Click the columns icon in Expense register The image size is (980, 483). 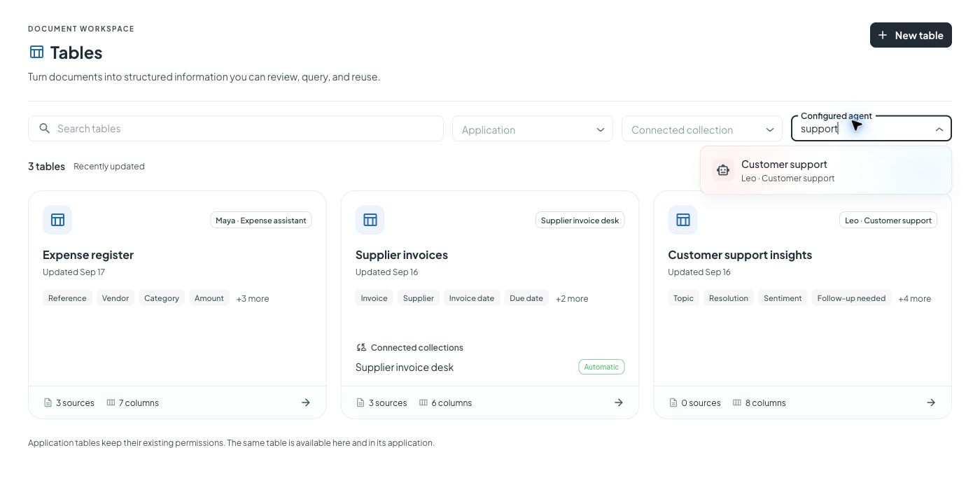tap(111, 402)
